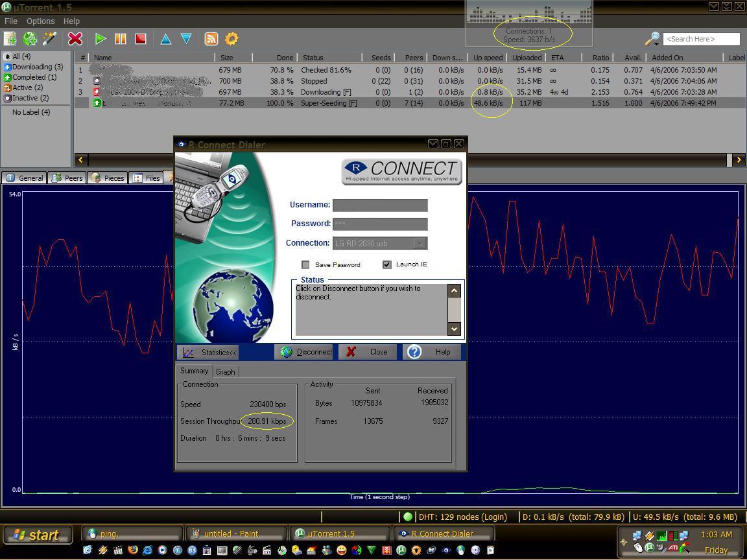Select the Super-Seeding [F] torrent row
Screen dimensions: 747x560
pos(410,103)
